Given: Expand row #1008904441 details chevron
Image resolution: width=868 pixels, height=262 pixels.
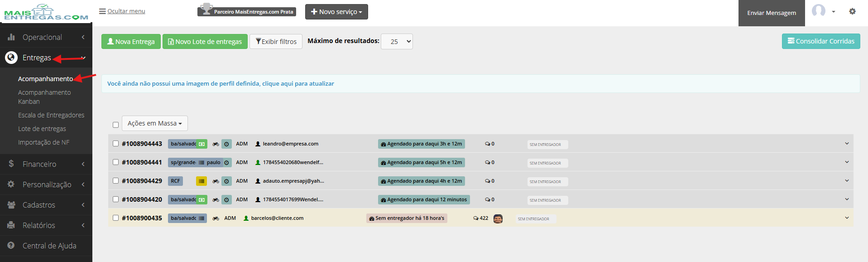Looking at the screenshot, I should click(847, 162).
